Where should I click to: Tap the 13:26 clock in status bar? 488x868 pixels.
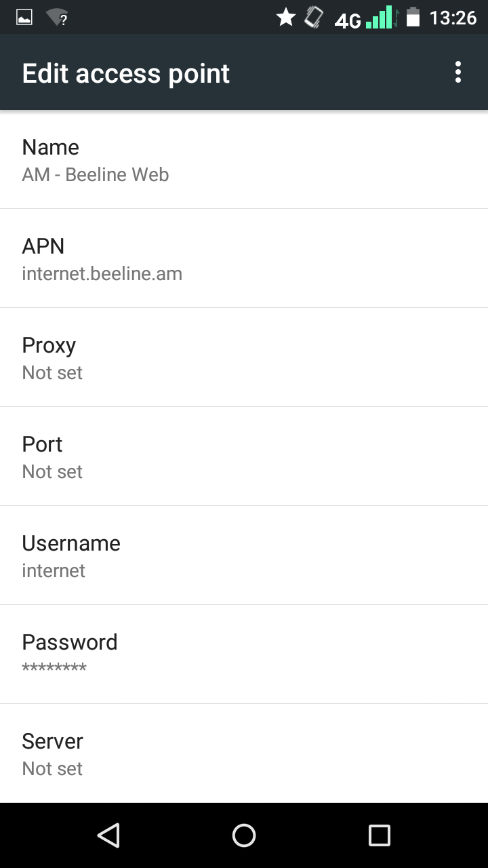click(x=453, y=18)
